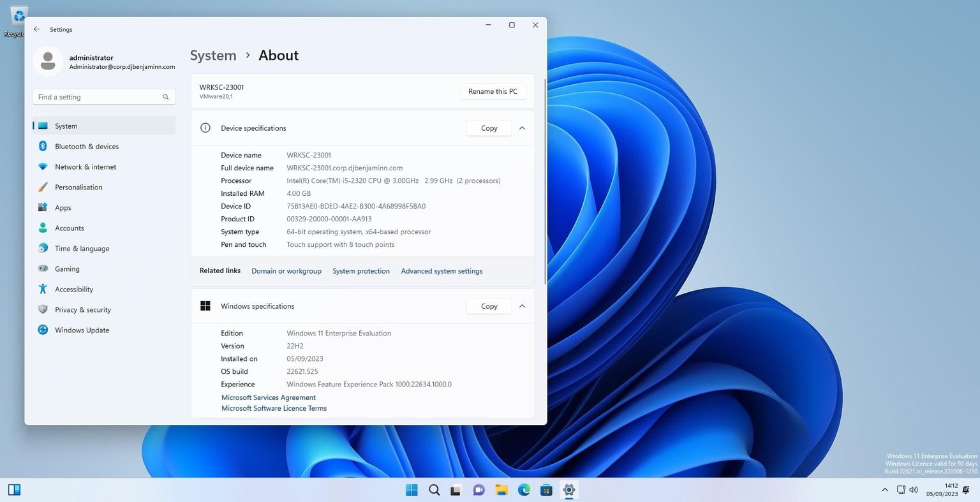Click full device name WRKSC-23001.corp.djbenjaminn.com

[x=345, y=168]
